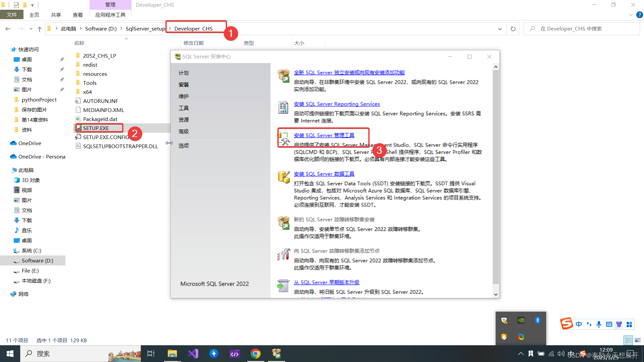Click the upgrade from earlier version icon

click(x=283, y=286)
